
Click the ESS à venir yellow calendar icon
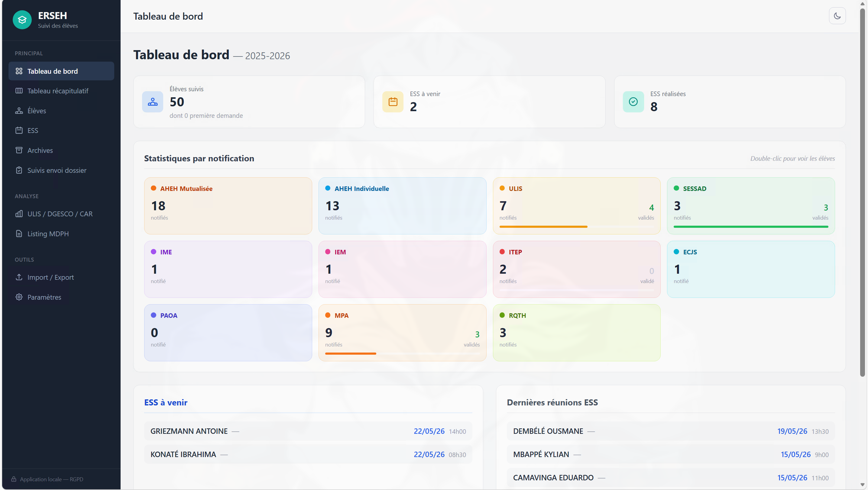[x=393, y=102]
